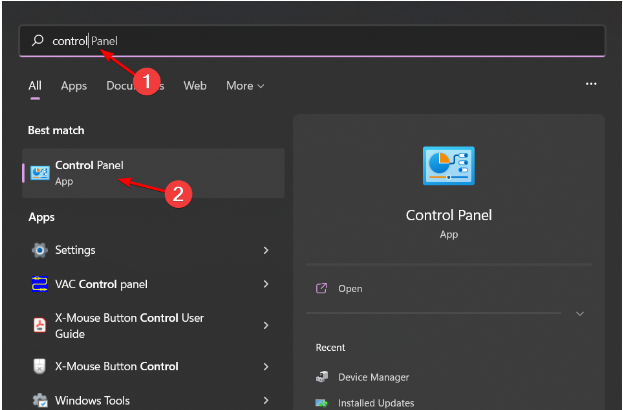Click the Control Panel title in preview pane

[449, 215]
